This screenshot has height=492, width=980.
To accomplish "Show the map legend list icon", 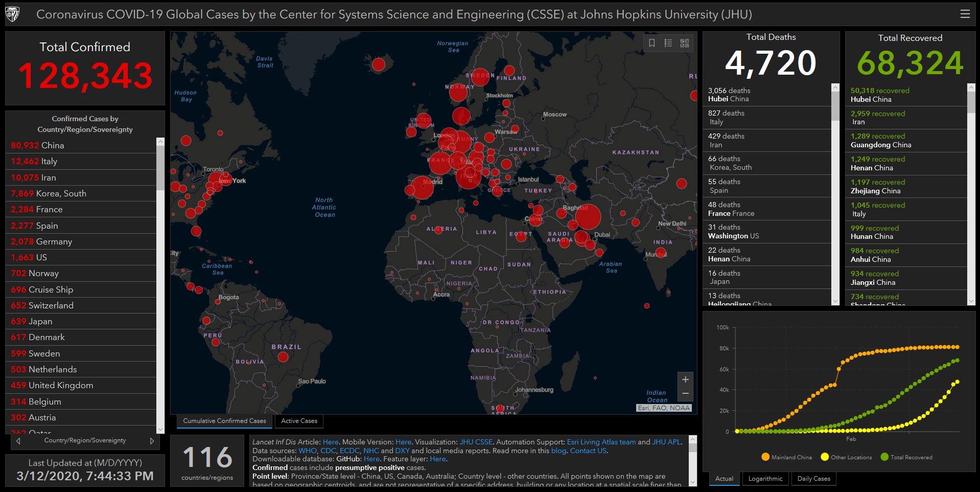I will pos(668,43).
